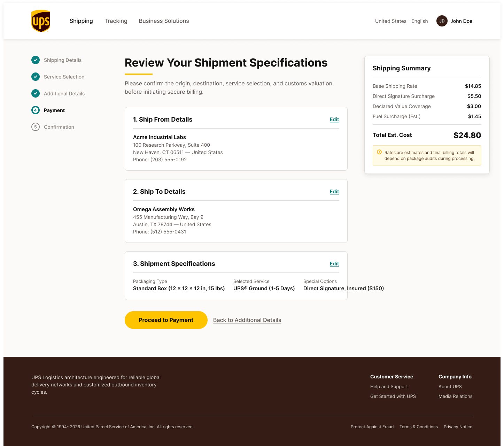Open Media Relations footer link

[456, 396]
